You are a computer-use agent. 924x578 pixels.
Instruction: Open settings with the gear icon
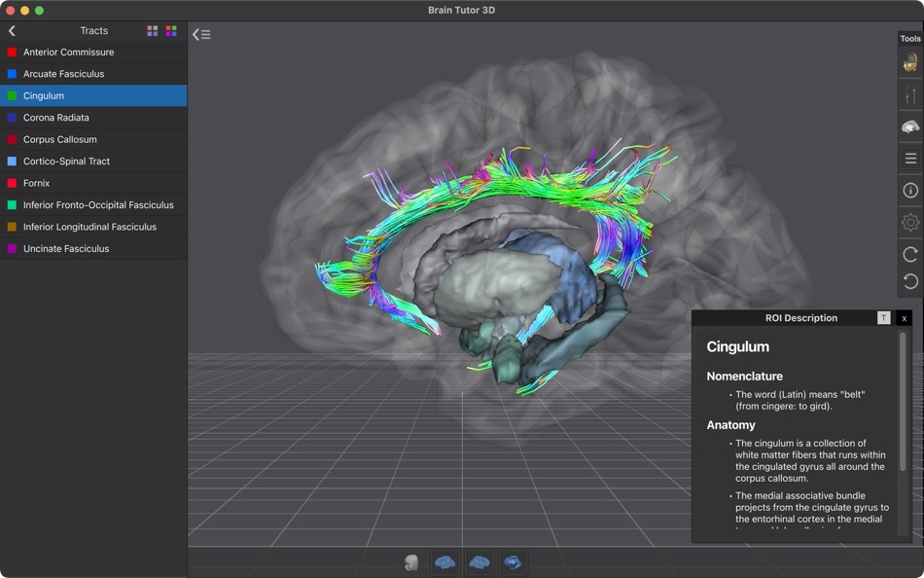click(x=909, y=223)
